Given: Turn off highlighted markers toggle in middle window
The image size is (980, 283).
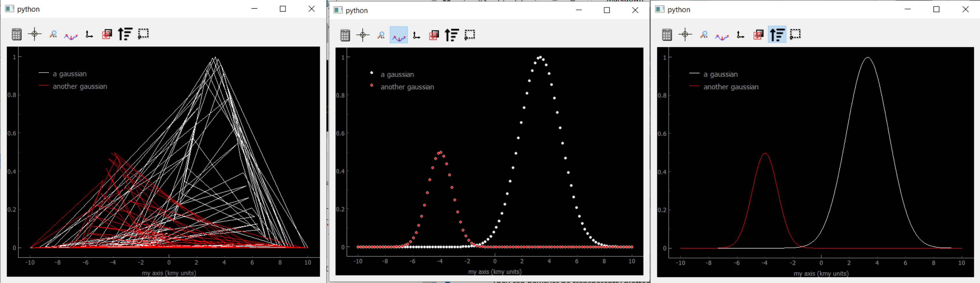Looking at the screenshot, I should coord(399,35).
